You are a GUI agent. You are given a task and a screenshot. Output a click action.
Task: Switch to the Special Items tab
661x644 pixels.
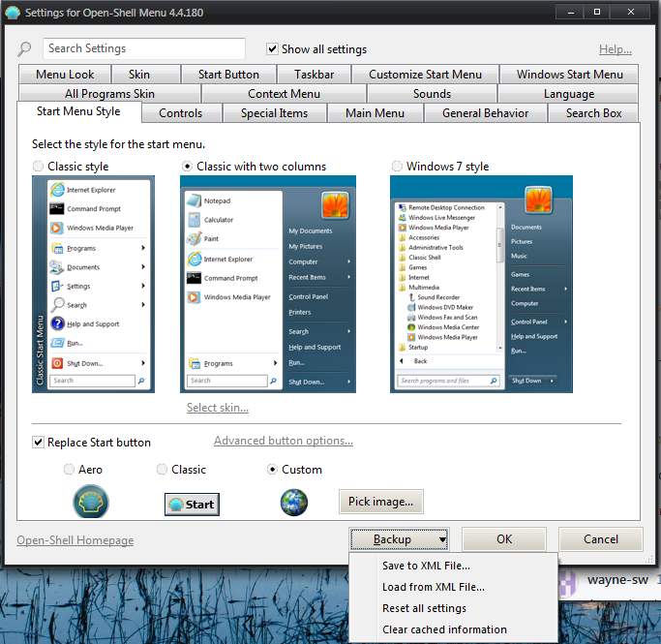click(x=275, y=113)
